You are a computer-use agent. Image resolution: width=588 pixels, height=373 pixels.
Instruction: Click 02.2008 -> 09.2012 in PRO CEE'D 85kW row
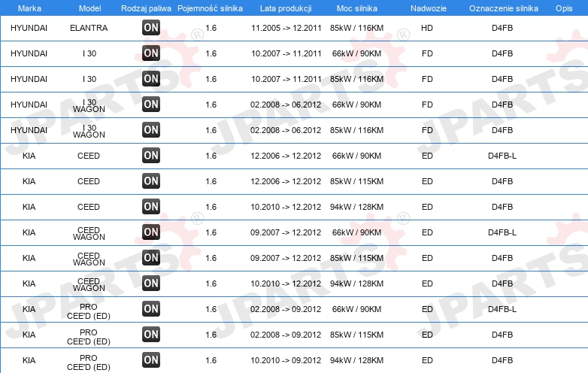[x=286, y=335]
